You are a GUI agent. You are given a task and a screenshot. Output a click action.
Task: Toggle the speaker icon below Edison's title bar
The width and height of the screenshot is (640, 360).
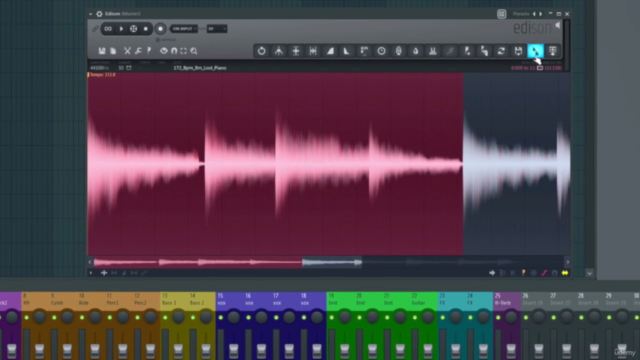pos(558,26)
